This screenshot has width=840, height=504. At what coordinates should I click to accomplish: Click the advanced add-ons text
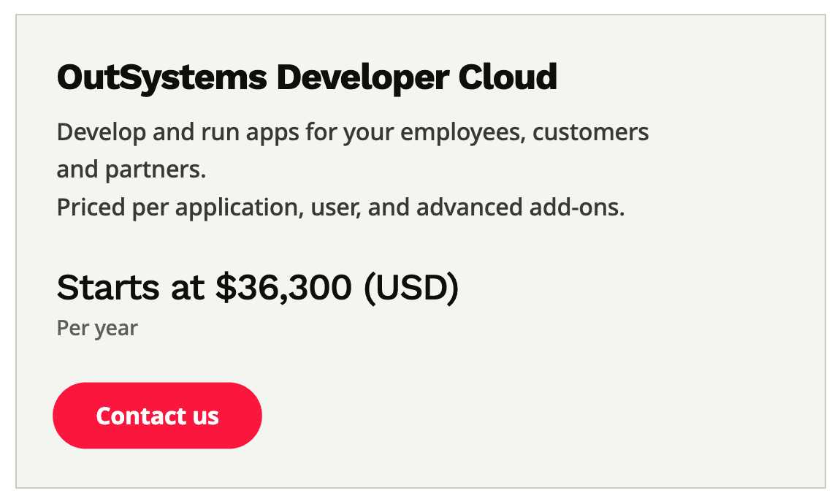pyautogui.click(x=520, y=207)
